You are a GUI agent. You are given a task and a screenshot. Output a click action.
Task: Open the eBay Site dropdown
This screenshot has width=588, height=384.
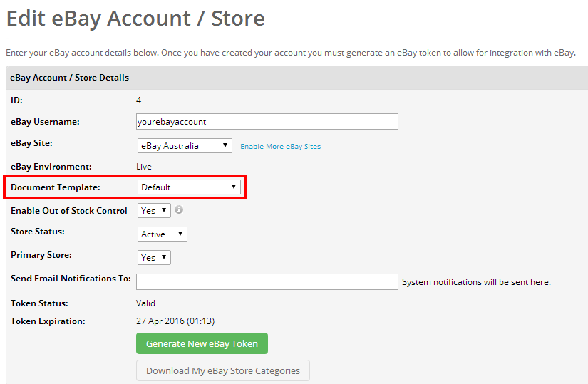pyautogui.click(x=185, y=146)
